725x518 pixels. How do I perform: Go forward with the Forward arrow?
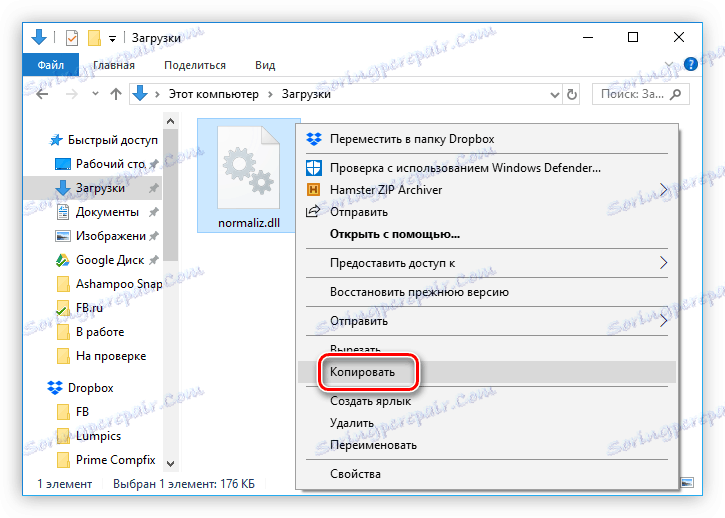(x=72, y=94)
